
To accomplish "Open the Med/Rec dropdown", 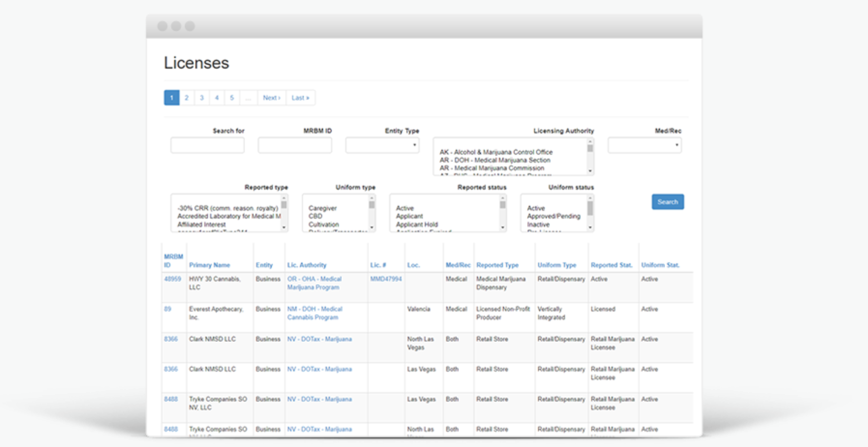I will tap(644, 145).
